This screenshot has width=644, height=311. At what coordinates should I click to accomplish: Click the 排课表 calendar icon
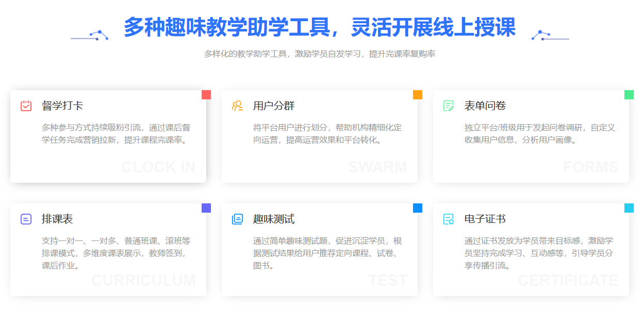26,218
